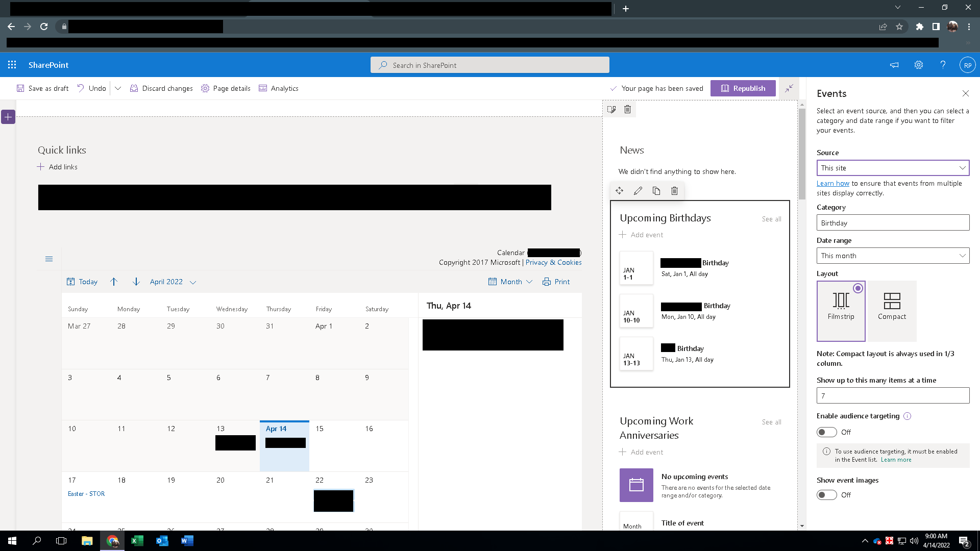This screenshot has height=551, width=980.
Task: Expand the Undo dropdown chevron
Action: pyautogui.click(x=118, y=88)
